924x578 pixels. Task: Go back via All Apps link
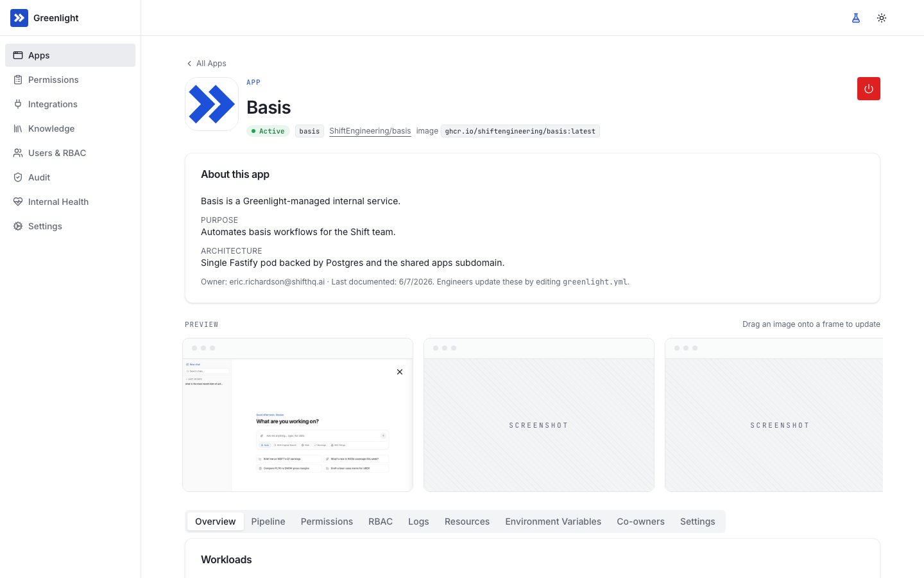[206, 64]
